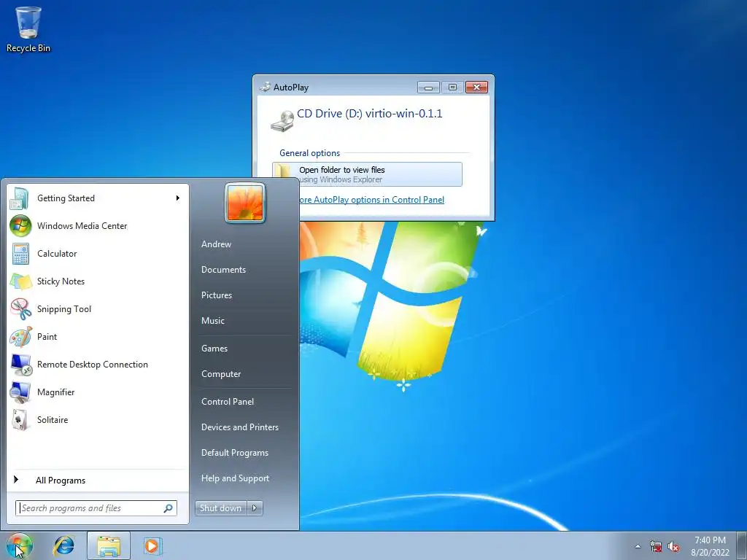Close the AutoPlay dialog
The image size is (747, 560).
click(x=476, y=87)
